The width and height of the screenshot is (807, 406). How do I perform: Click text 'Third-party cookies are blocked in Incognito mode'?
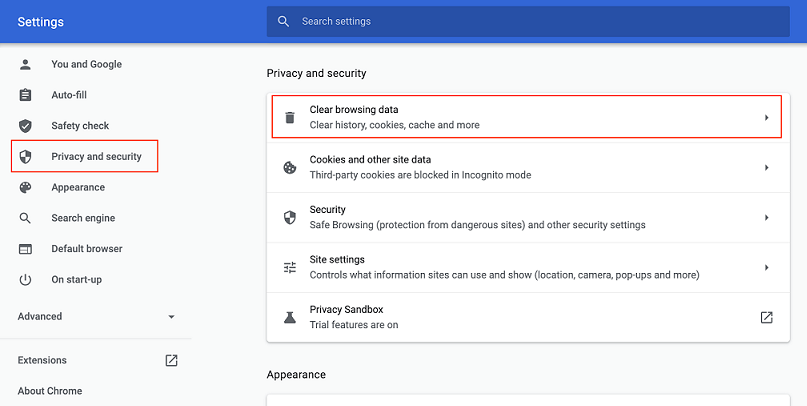(420, 175)
